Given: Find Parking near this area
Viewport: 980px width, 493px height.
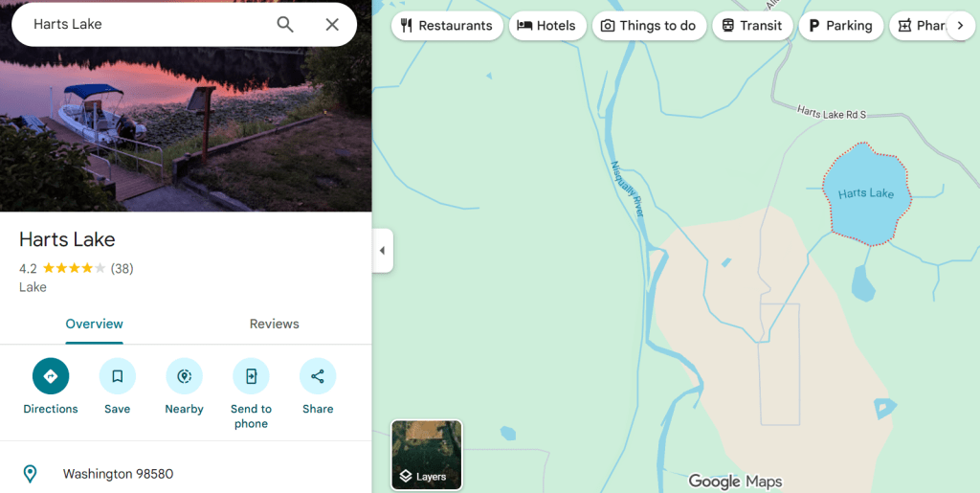Looking at the screenshot, I should tap(840, 26).
